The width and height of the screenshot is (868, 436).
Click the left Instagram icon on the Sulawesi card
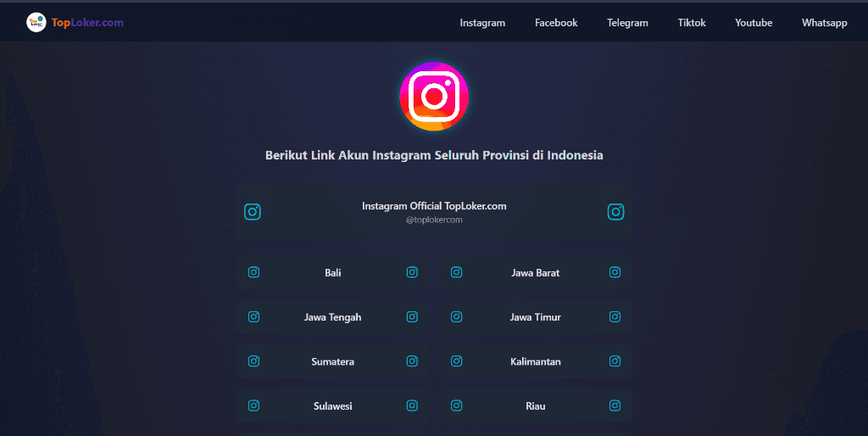coord(253,405)
